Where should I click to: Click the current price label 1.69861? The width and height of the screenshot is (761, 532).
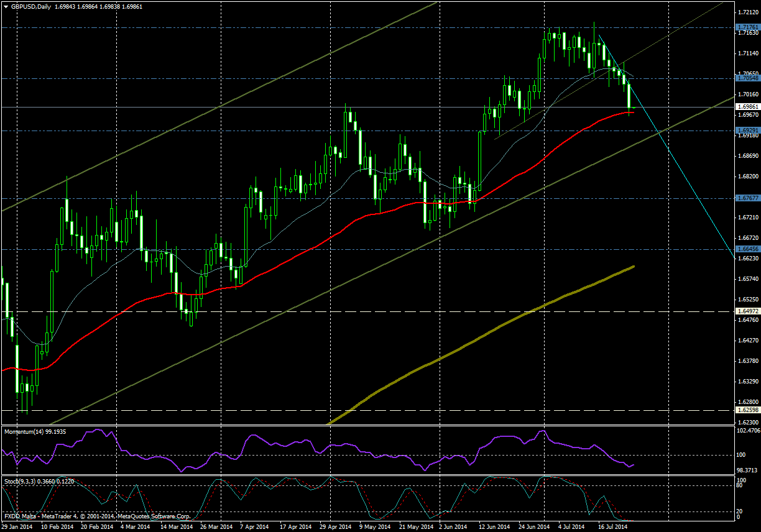click(x=747, y=107)
